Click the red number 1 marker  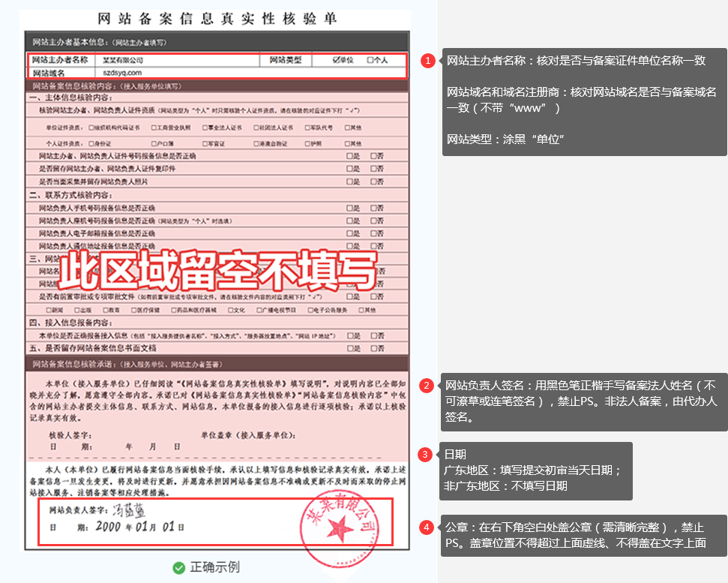[x=427, y=61]
